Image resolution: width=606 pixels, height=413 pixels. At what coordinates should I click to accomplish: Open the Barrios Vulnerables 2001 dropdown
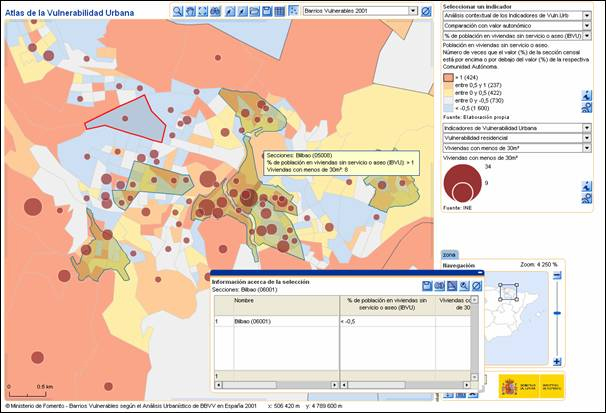413,11
